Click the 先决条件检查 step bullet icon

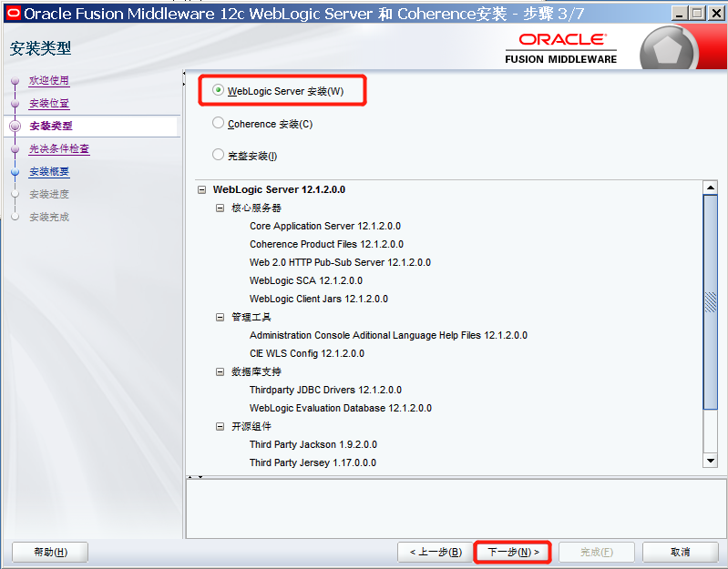(15, 149)
